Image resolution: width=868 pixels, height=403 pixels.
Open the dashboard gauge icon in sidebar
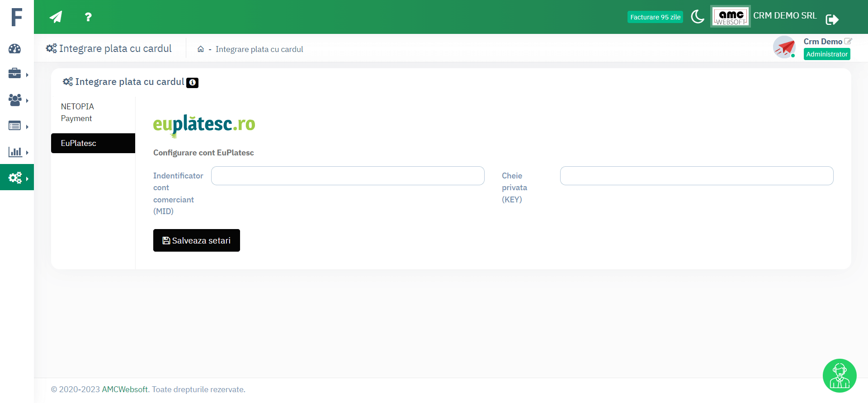[15, 49]
